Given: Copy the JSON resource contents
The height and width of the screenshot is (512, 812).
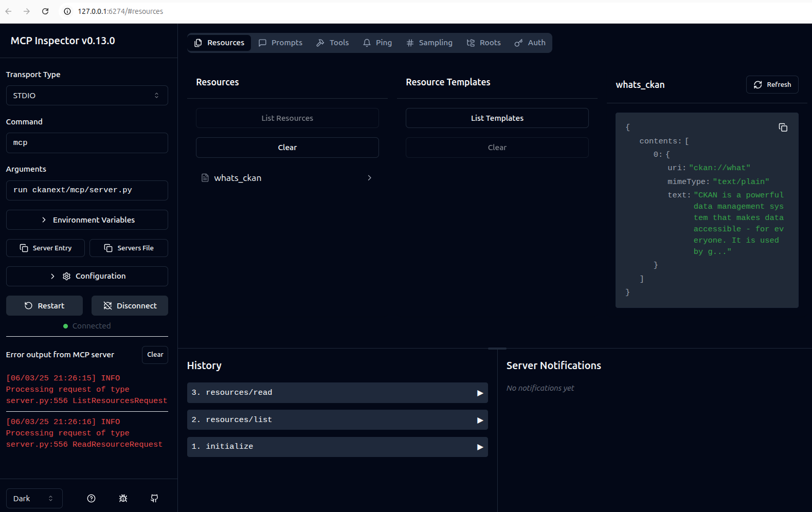Looking at the screenshot, I should tap(783, 127).
